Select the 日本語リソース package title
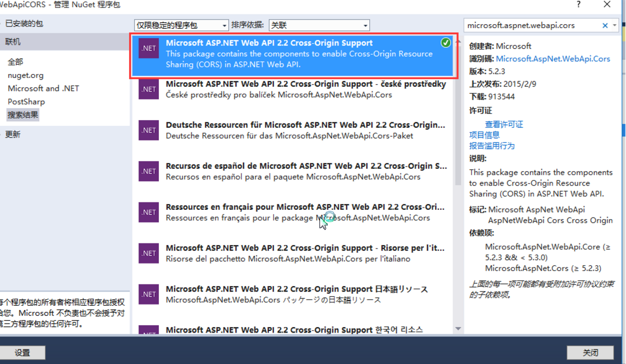 (296, 289)
